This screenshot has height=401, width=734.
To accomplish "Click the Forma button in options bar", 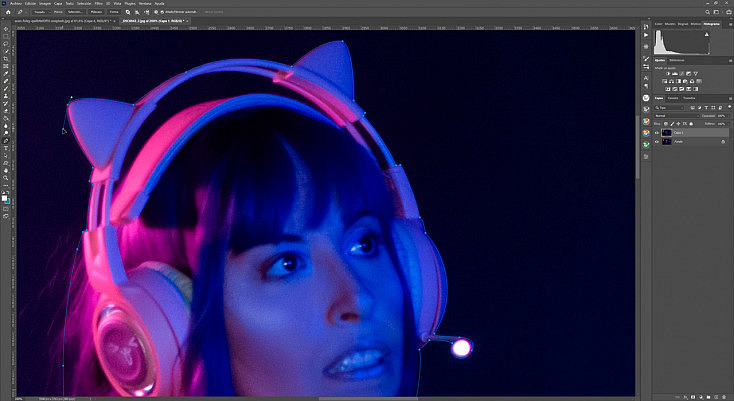I will [x=114, y=12].
